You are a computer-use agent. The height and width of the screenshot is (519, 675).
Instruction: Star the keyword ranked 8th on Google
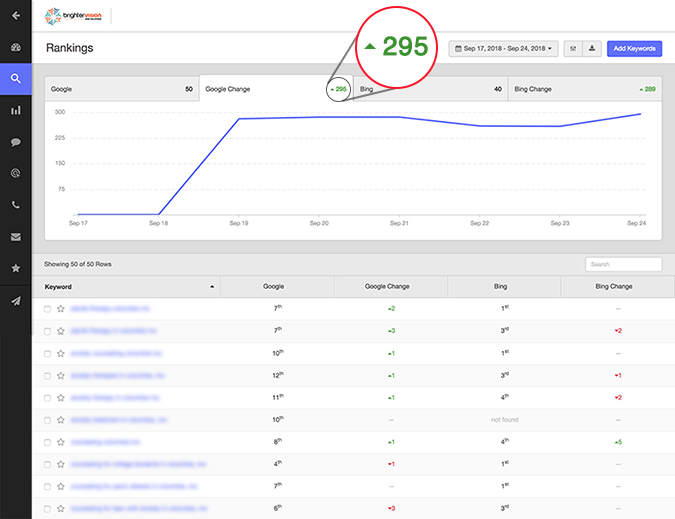click(x=61, y=442)
